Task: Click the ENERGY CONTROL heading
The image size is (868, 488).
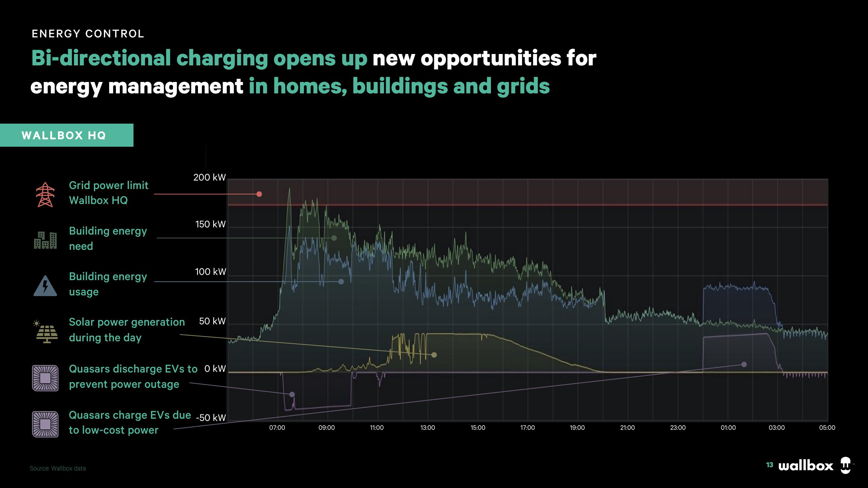Action: pos(88,34)
